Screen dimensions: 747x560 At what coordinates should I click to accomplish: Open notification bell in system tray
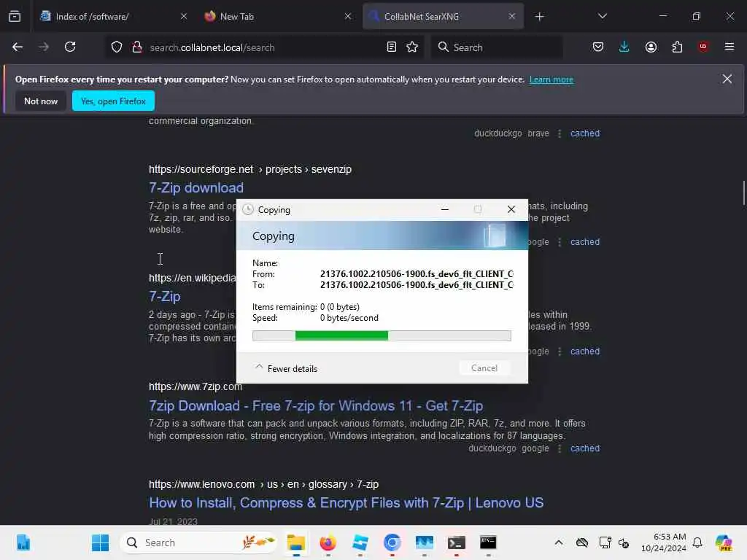[x=697, y=542]
